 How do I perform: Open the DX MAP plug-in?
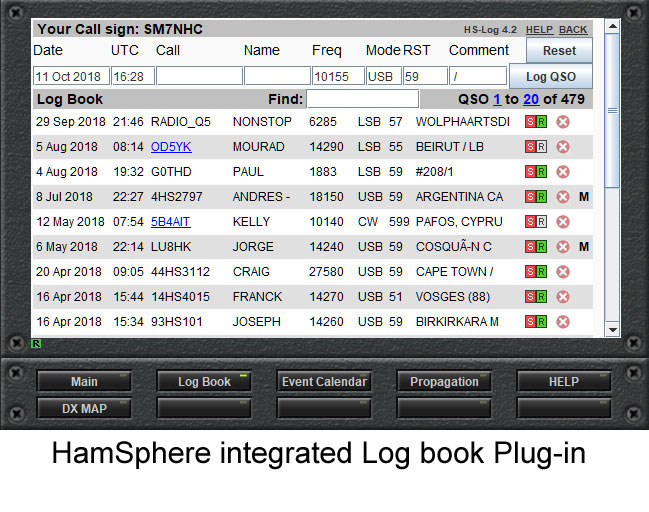(84, 408)
